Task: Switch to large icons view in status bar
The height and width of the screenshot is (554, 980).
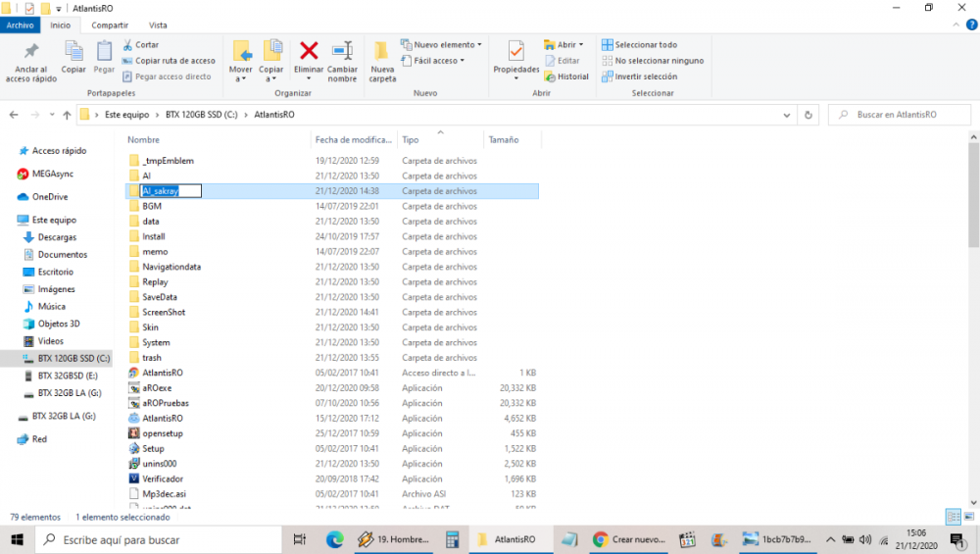Action: coord(967,517)
